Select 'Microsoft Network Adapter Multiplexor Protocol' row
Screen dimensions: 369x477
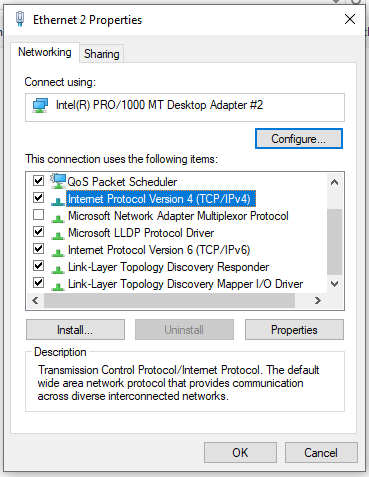coord(178,216)
